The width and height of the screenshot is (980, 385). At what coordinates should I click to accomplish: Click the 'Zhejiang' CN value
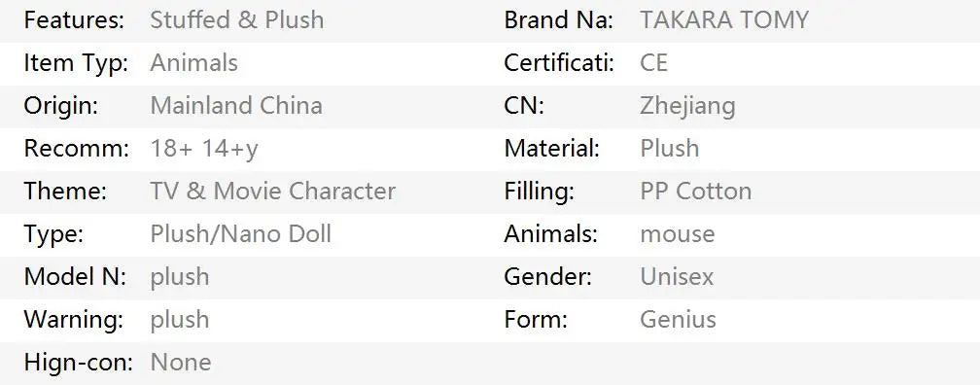pos(687,106)
